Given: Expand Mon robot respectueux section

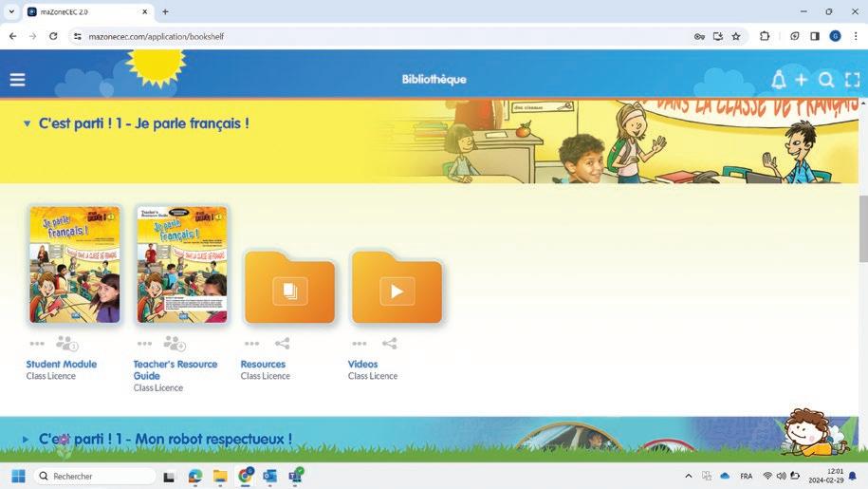Looking at the screenshot, I should pos(26,440).
